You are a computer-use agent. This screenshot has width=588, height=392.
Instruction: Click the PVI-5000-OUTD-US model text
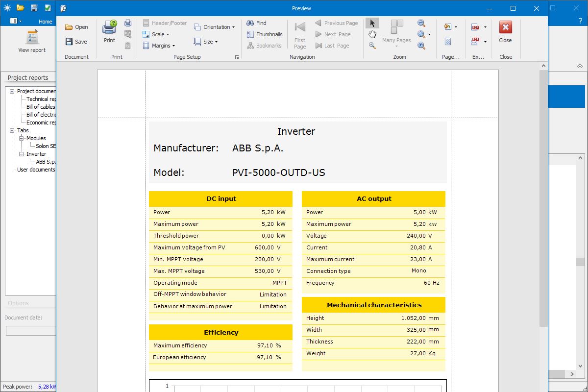(279, 172)
